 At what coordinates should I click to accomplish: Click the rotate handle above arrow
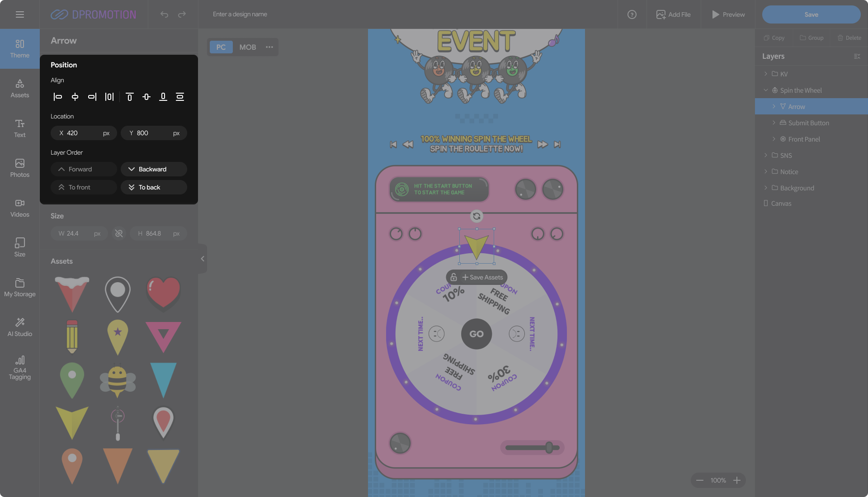click(476, 216)
